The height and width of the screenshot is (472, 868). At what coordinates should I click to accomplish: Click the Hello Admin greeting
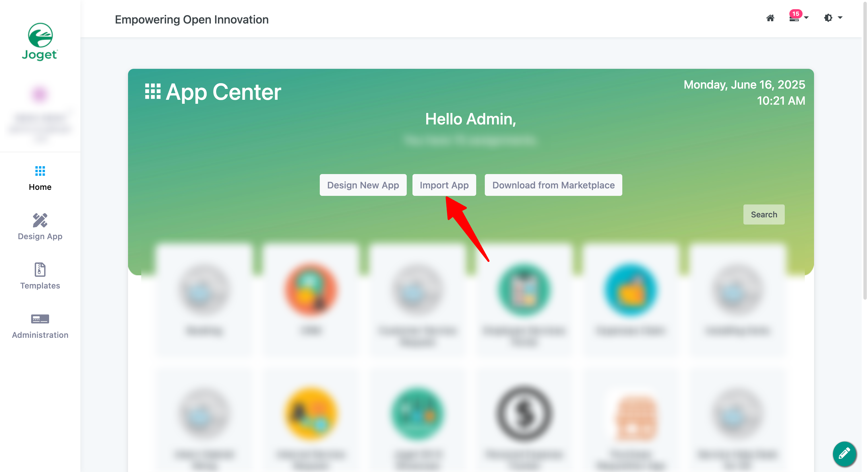pyautogui.click(x=470, y=119)
